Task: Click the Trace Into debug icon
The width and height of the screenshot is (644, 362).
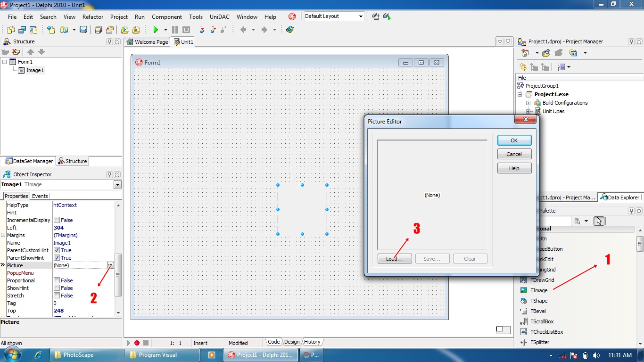Action: click(x=202, y=30)
